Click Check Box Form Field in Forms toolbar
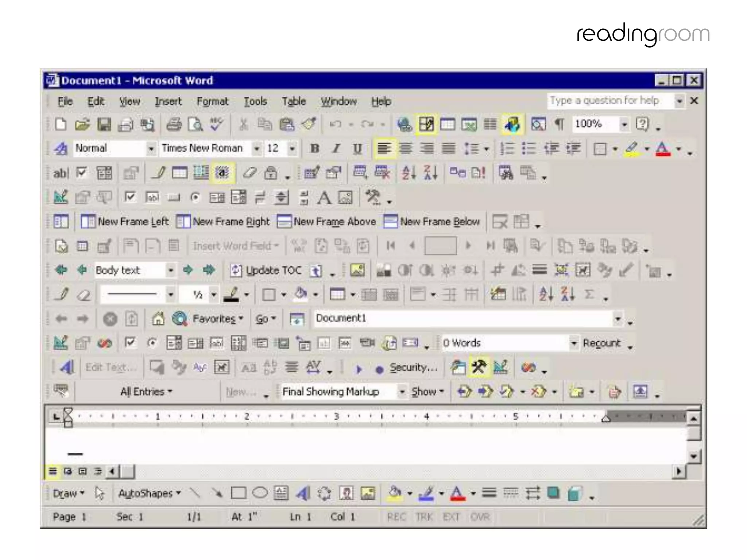 pos(82,173)
